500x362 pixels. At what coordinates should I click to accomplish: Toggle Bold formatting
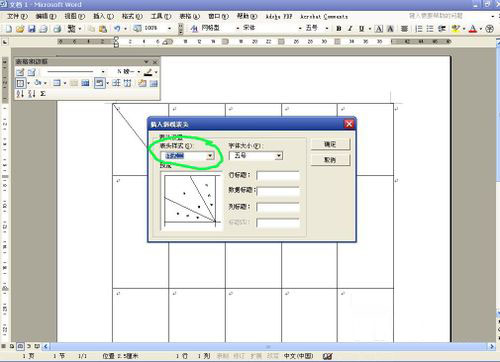tap(339, 29)
